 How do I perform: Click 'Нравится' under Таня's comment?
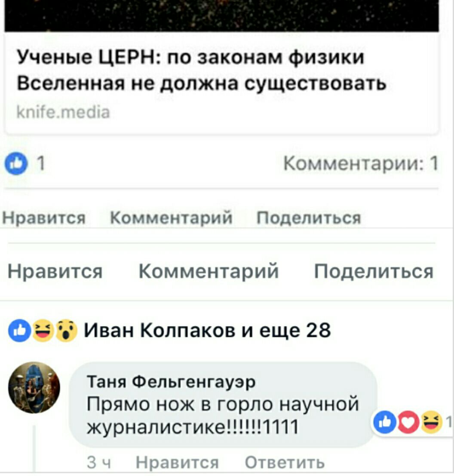[x=177, y=463]
